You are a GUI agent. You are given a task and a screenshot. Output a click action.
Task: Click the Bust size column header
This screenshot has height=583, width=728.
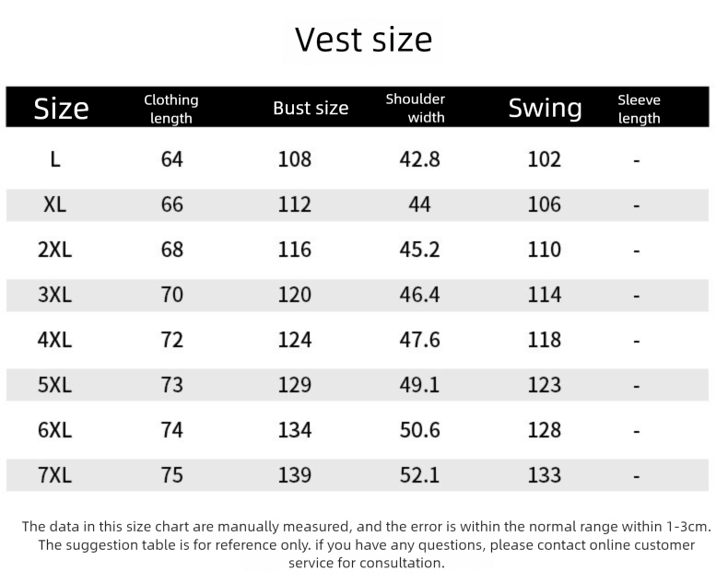tap(311, 108)
